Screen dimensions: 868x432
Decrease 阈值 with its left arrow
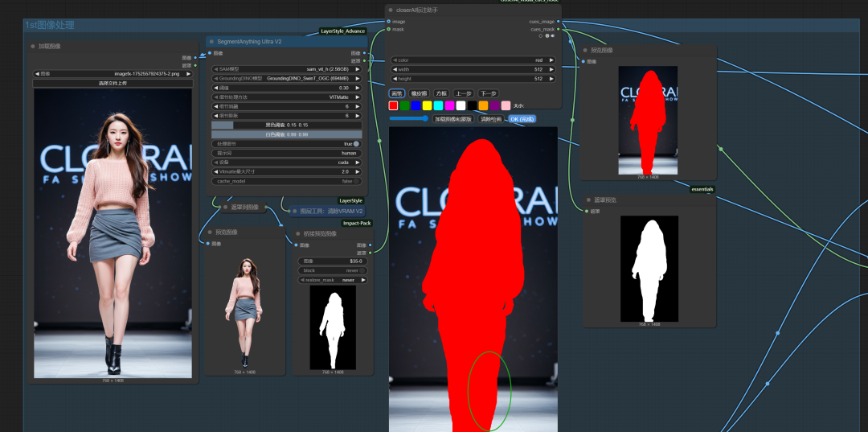click(x=215, y=88)
